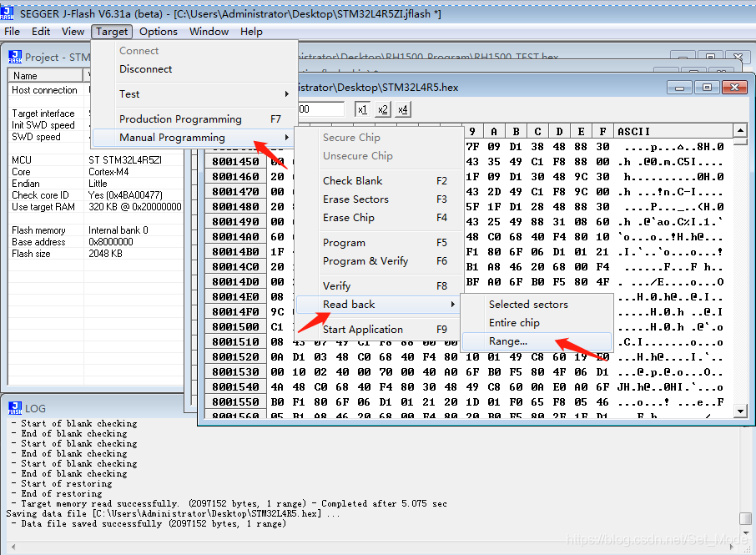The image size is (756, 555).
Task: Minimize the STM32L4R5.hex window
Action: (x=680, y=88)
